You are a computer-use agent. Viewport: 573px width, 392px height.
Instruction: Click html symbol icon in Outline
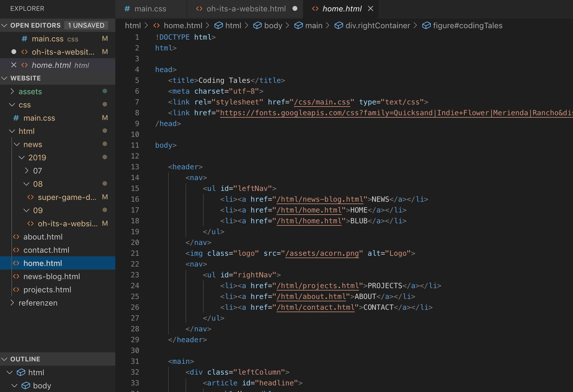[x=21, y=372]
